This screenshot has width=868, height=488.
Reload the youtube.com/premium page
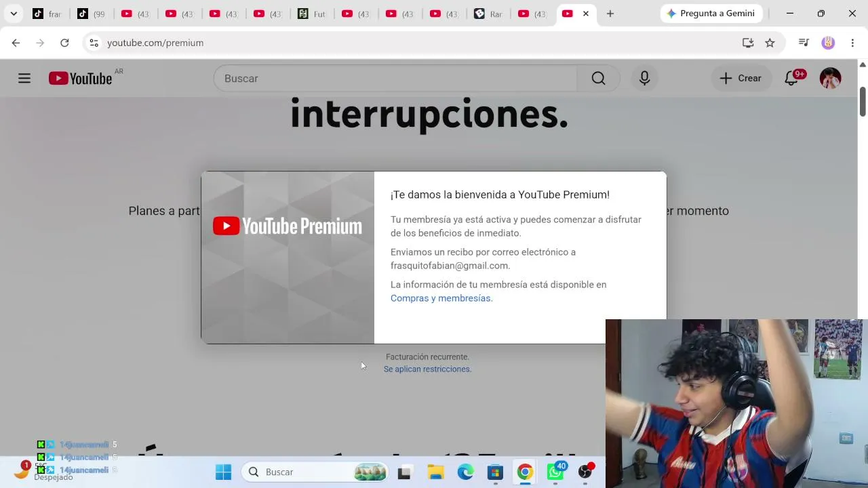[x=64, y=43]
